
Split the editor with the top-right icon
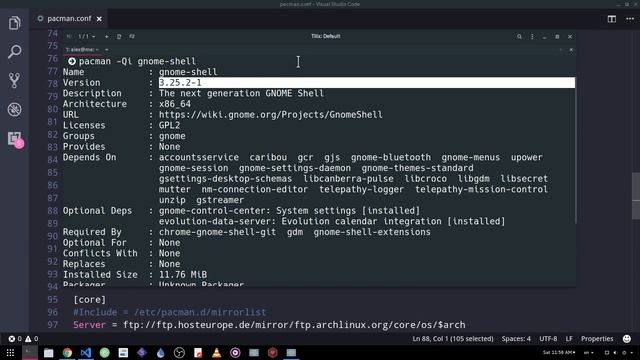[x=611, y=19]
